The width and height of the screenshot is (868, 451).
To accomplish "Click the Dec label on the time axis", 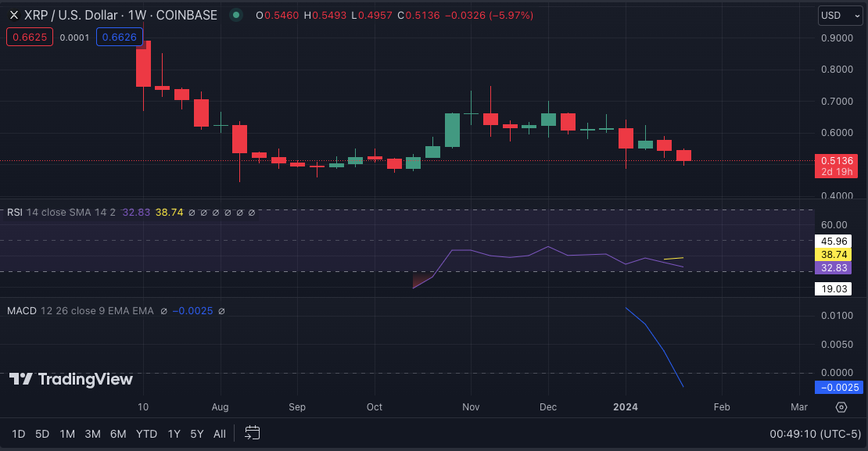I will click(x=548, y=407).
